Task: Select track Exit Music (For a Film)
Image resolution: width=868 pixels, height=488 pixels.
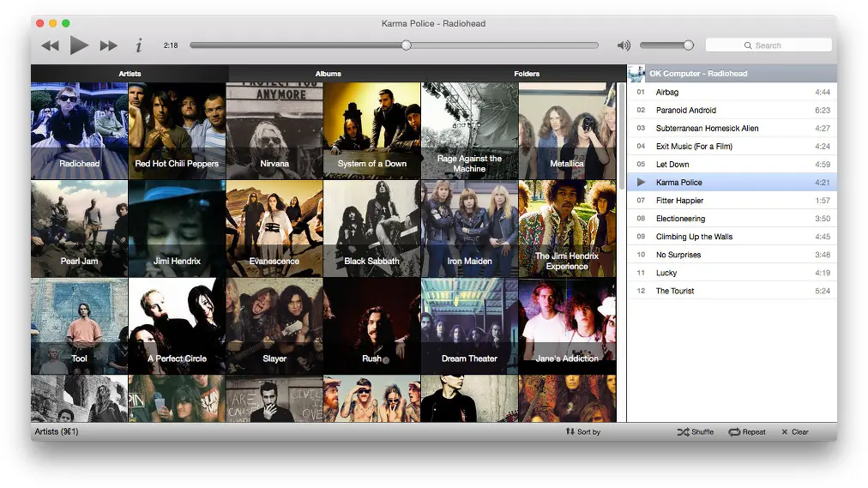Action: (732, 146)
